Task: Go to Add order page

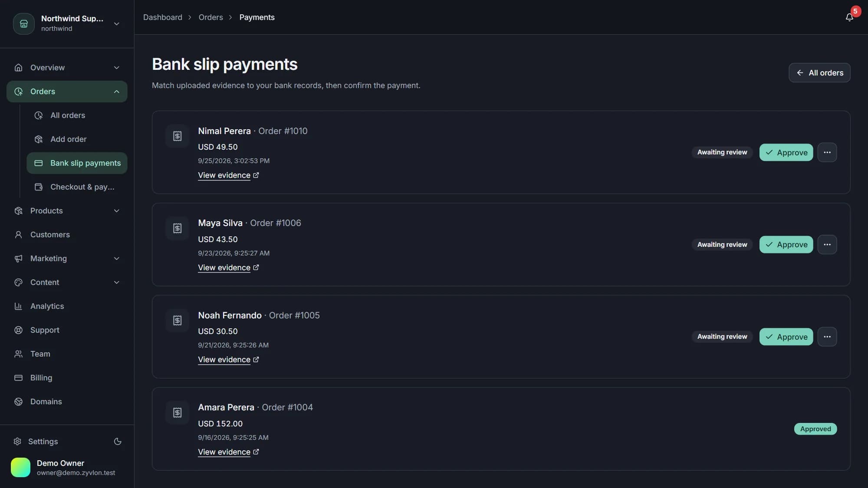Action: pos(77,139)
